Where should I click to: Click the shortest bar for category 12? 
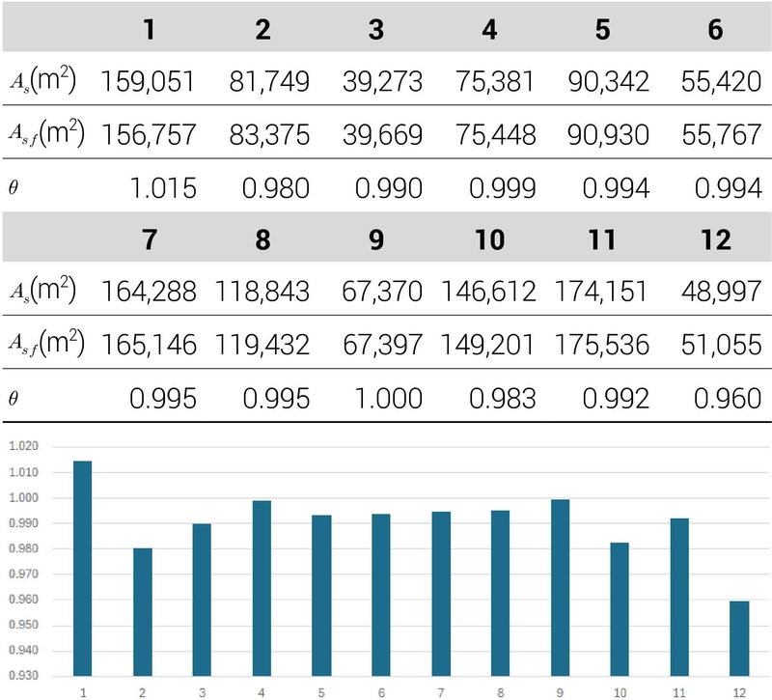pyautogui.click(x=740, y=637)
